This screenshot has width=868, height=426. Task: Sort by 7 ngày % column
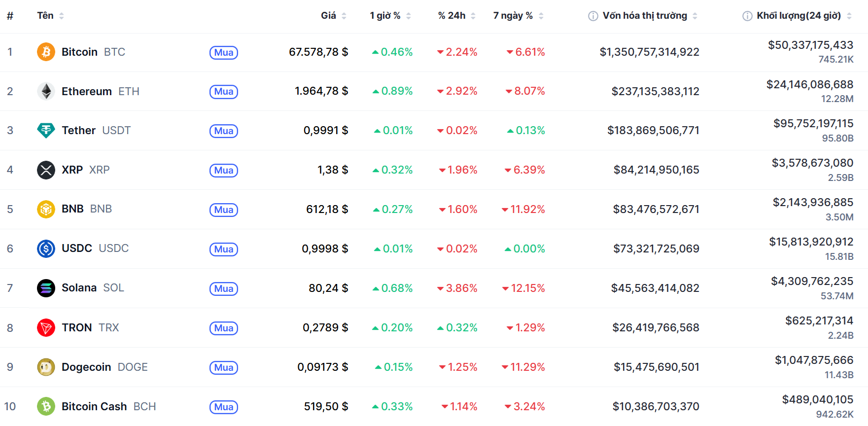tap(519, 16)
